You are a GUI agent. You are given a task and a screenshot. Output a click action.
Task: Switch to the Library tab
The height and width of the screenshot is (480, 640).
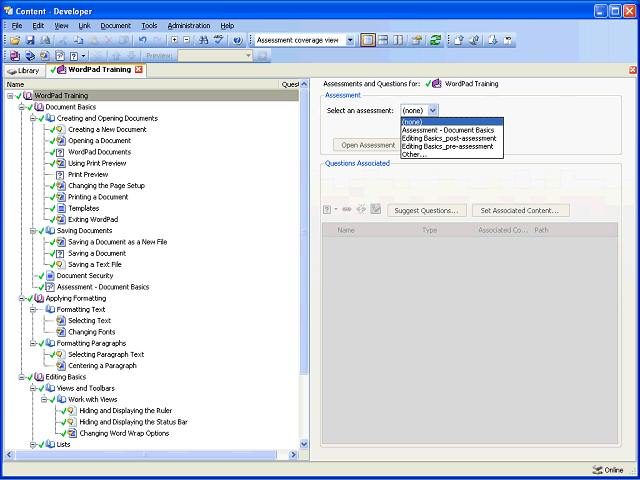click(x=24, y=71)
